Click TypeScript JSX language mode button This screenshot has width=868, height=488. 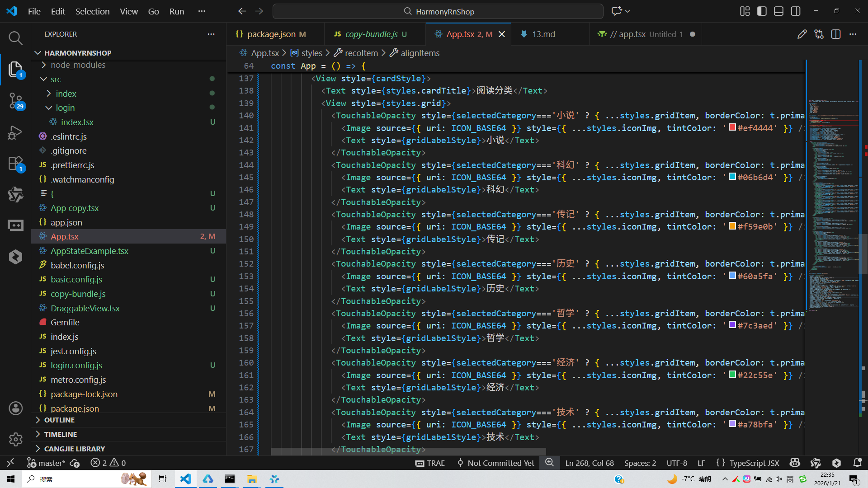[x=754, y=463]
